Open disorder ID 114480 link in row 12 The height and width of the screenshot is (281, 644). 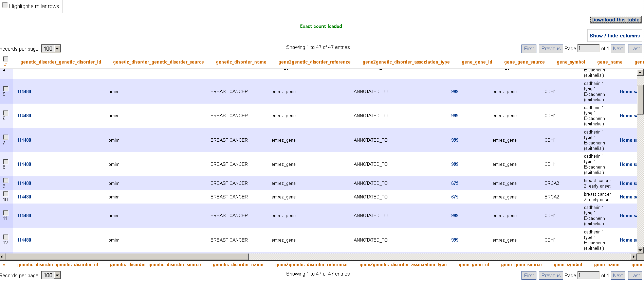coord(24,240)
